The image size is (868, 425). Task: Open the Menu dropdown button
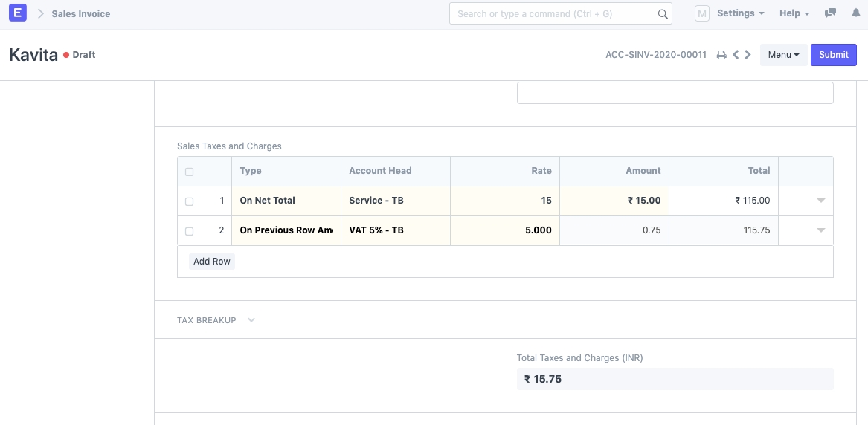click(783, 55)
